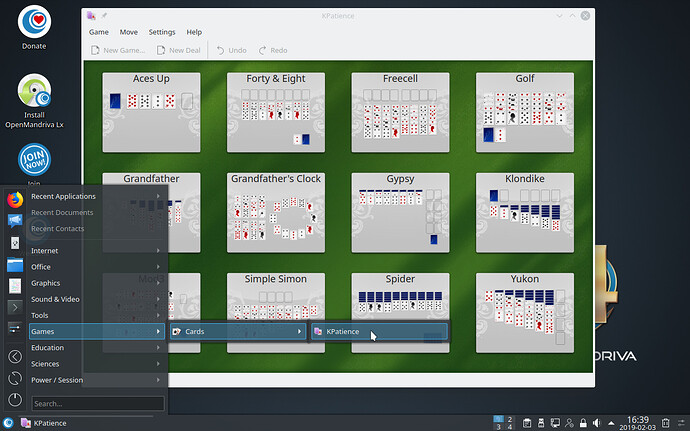
Task: Open system settings favorite with sliders icon
Action: pyautogui.click(x=15, y=328)
